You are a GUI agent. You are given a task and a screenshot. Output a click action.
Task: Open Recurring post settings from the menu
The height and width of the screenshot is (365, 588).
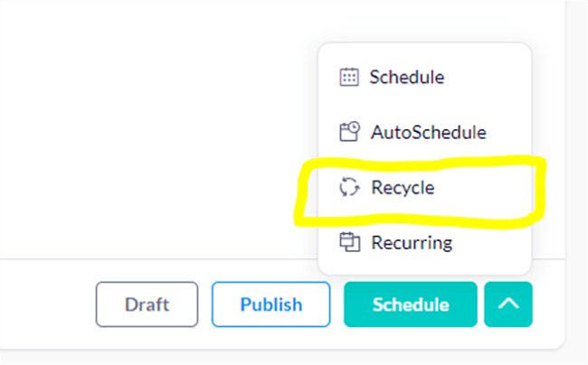coord(411,242)
